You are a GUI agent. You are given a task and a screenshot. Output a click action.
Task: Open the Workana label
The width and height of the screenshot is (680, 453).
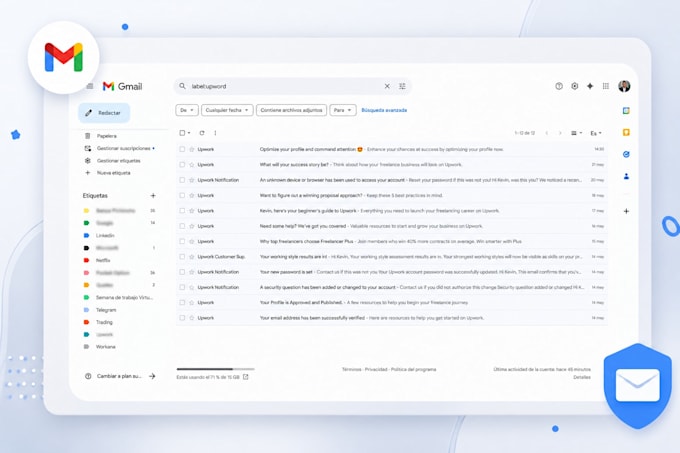pyautogui.click(x=105, y=347)
